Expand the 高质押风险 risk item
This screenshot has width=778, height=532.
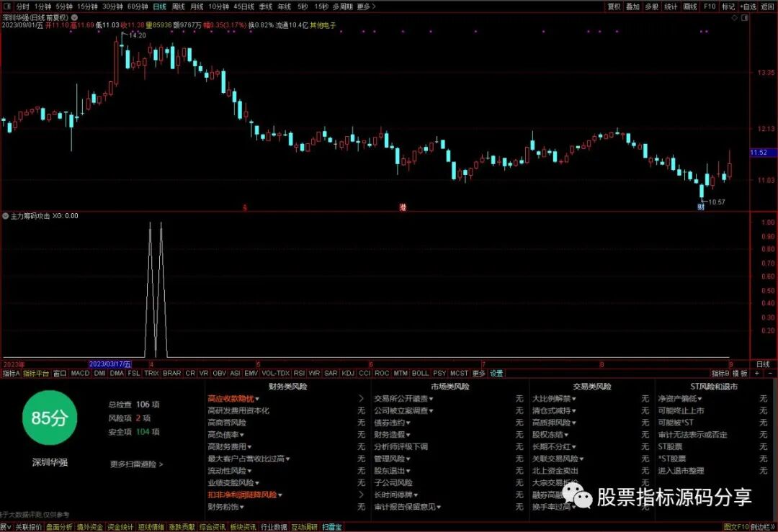coord(554,423)
